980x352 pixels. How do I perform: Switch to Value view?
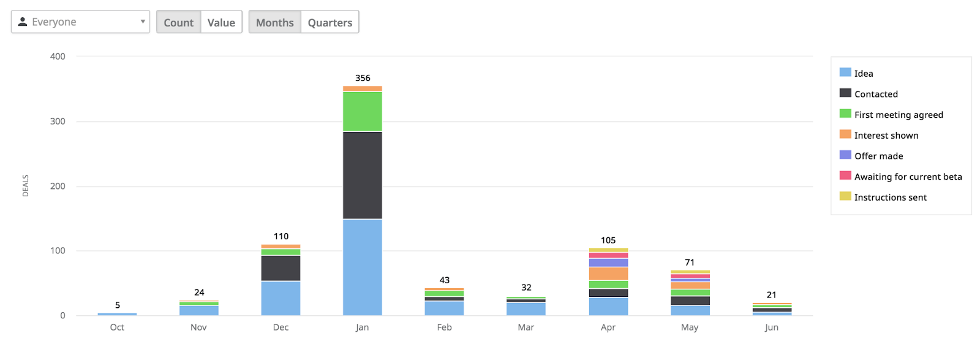221,22
